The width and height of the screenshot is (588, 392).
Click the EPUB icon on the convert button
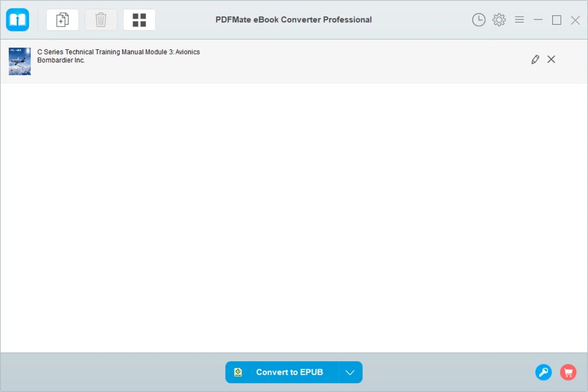238,372
